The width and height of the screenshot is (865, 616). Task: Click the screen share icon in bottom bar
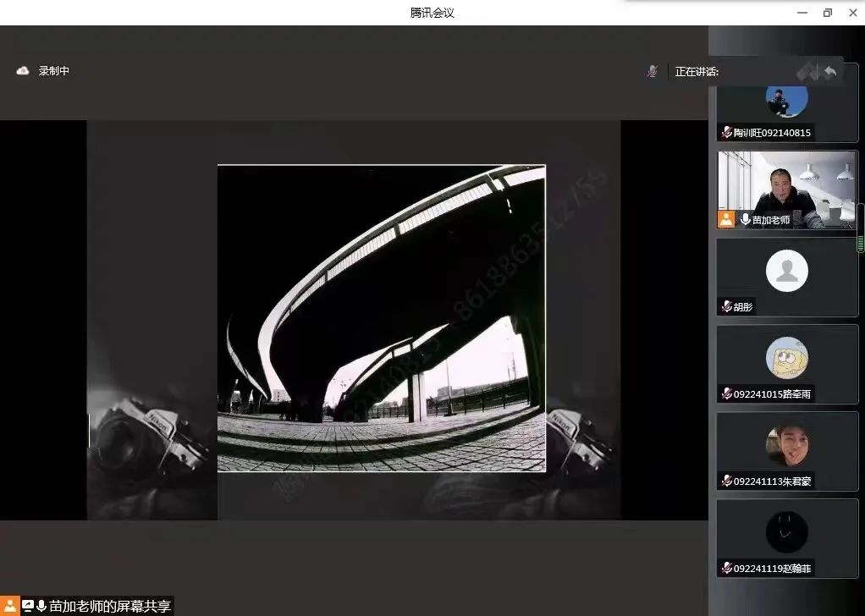click(x=28, y=606)
